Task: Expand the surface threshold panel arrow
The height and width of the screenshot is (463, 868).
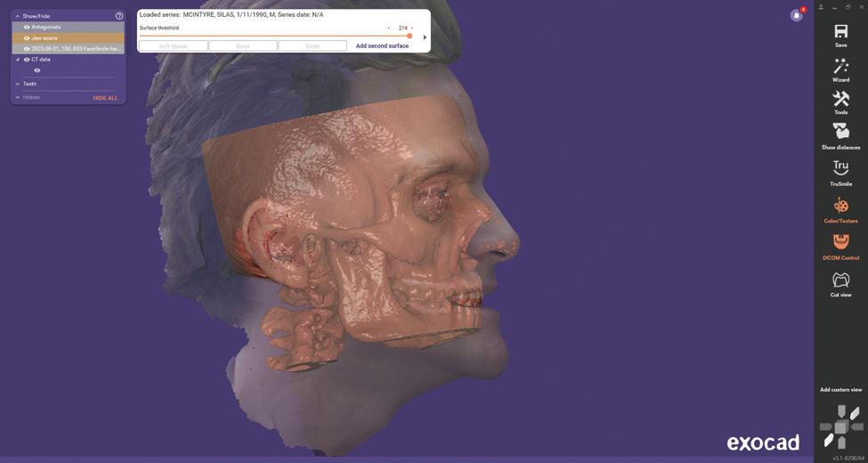Action: [425, 37]
